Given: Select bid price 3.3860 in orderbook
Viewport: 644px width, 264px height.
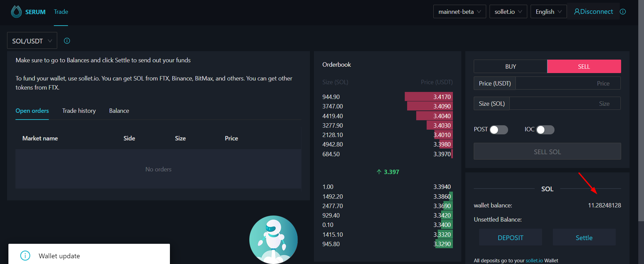Looking at the screenshot, I should 442,196.
